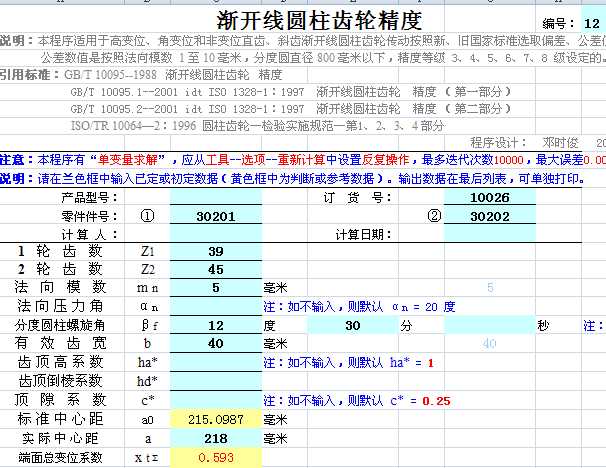
Task: Click the 产品型号 blue input cell
Action: tap(216, 197)
